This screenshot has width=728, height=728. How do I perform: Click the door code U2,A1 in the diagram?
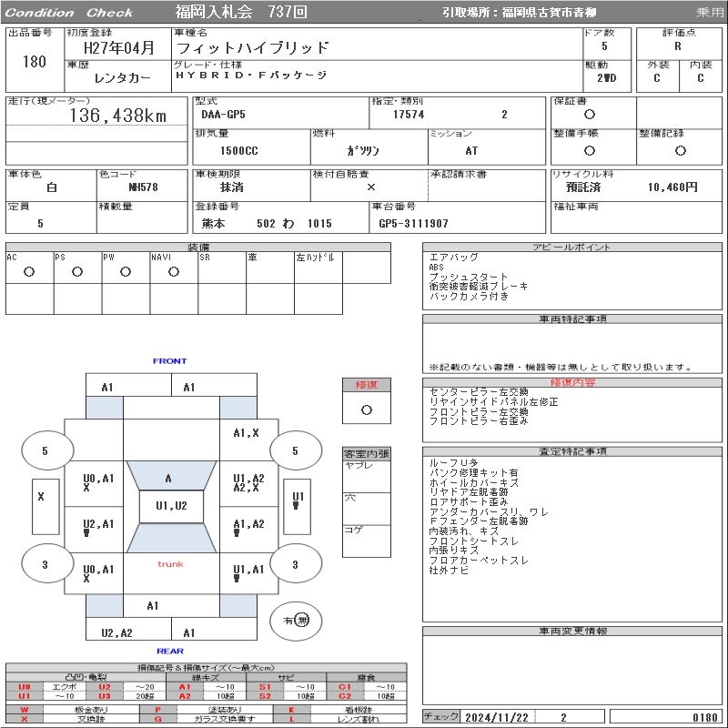(98, 524)
